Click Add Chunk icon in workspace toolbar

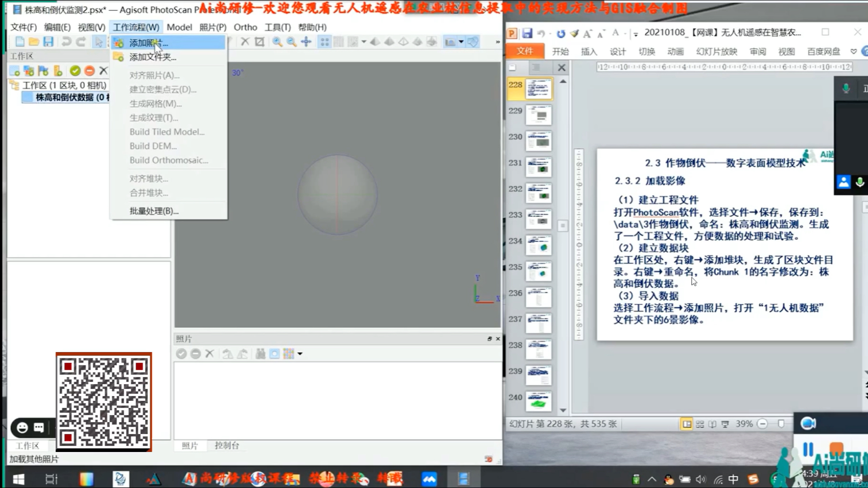(15, 71)
